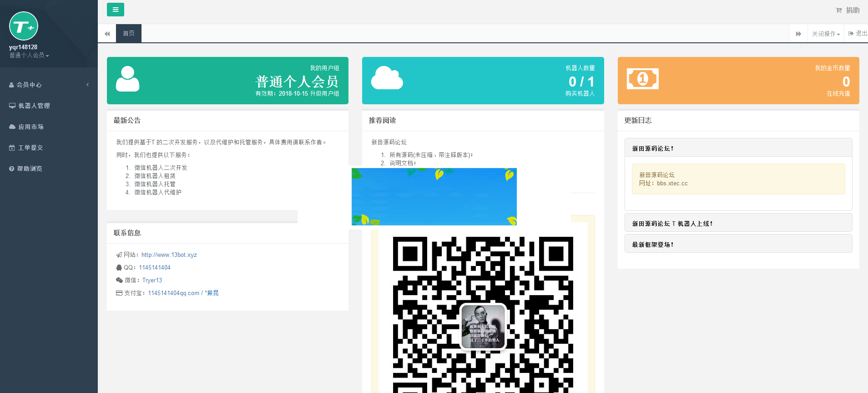Open 应用市场 in the sidebar
This screenshot has height=393, width=868.
click(31, 127)
